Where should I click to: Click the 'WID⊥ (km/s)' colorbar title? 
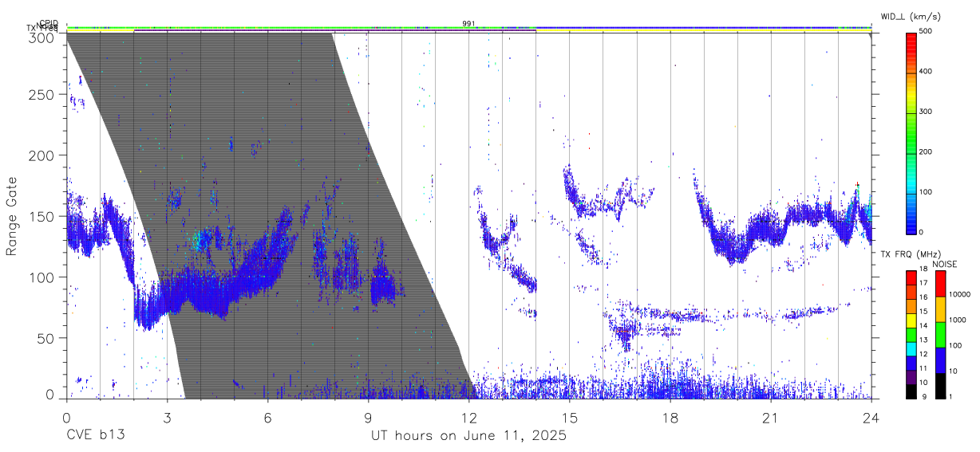pyautogui.click(x=911, y=16)
